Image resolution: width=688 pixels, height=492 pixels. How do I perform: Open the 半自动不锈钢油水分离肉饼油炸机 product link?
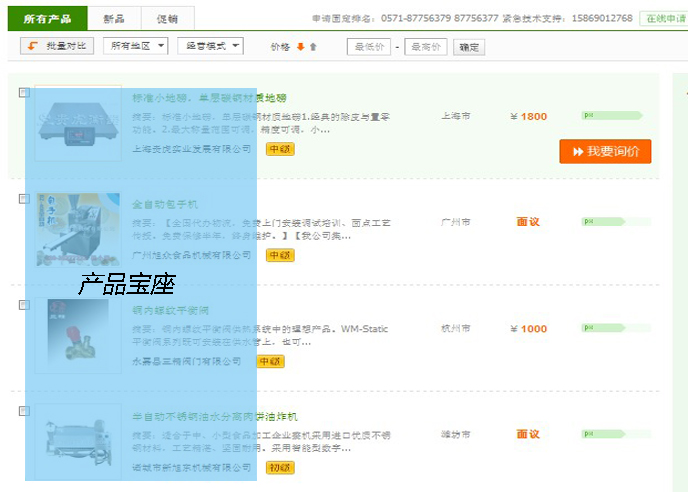pyautogui.click(x=215, y=416)
